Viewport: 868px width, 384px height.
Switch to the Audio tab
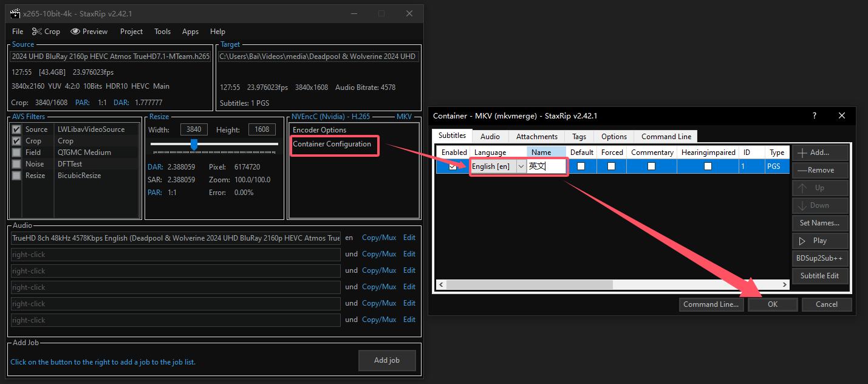coord(490,137)
